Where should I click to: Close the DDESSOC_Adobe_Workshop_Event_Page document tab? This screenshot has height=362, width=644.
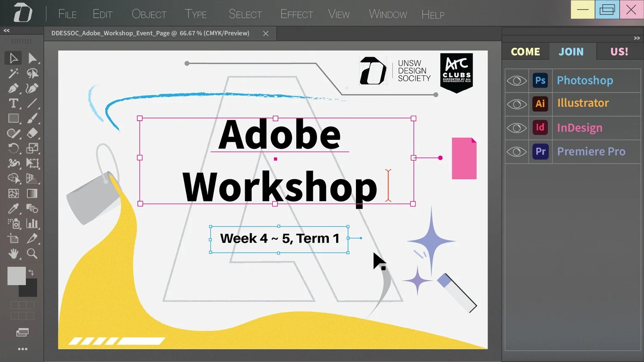(266, 33)
